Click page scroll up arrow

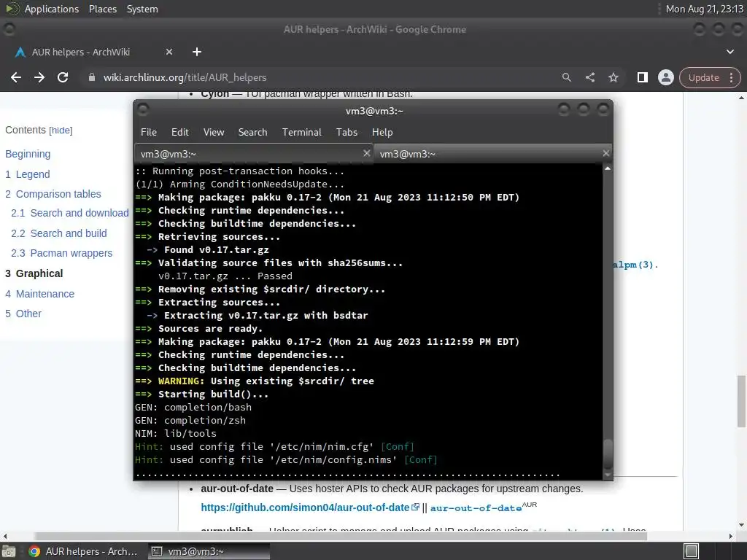[741, 98]
